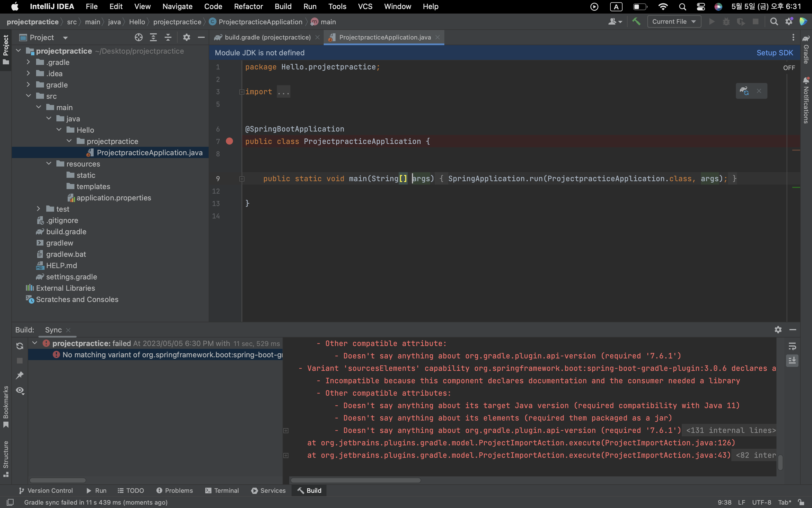Select the ProjectpracticeApplication.java editor tab
This screenshot has width=812, height=508.
pos(385,37)
